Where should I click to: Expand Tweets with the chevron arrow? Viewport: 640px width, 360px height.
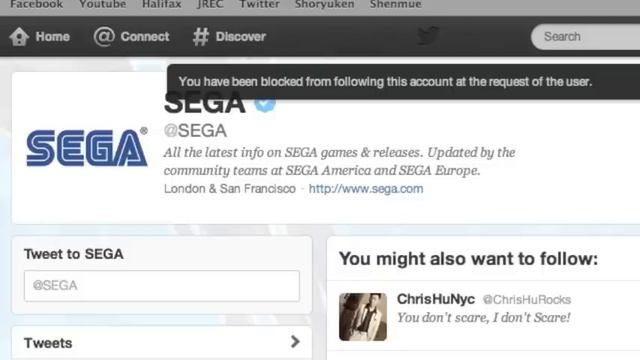click(x=295, y=342)
